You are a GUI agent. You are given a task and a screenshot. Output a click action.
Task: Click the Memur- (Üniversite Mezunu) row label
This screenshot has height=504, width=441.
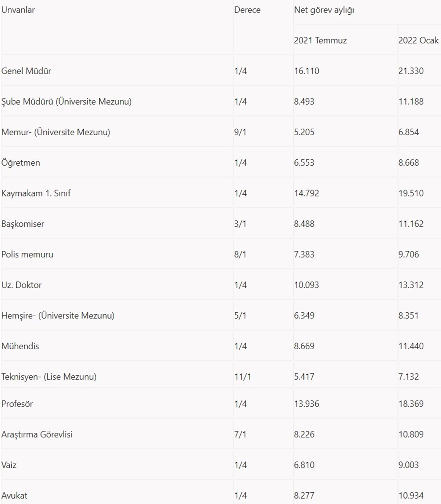(x=55, y=132)
